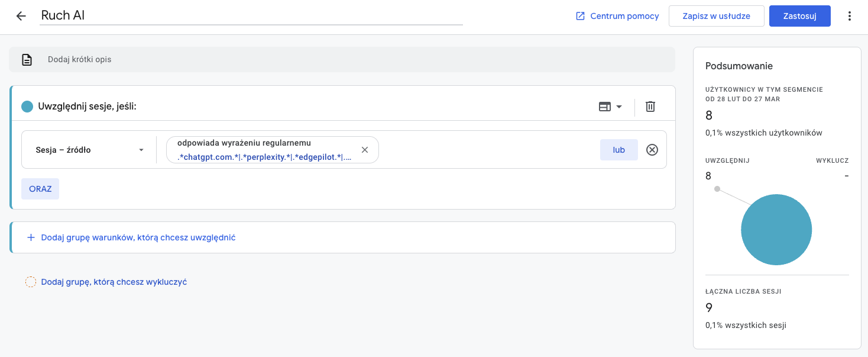
Task: Click the back arrow to exit segment editor
Action: 21,16
